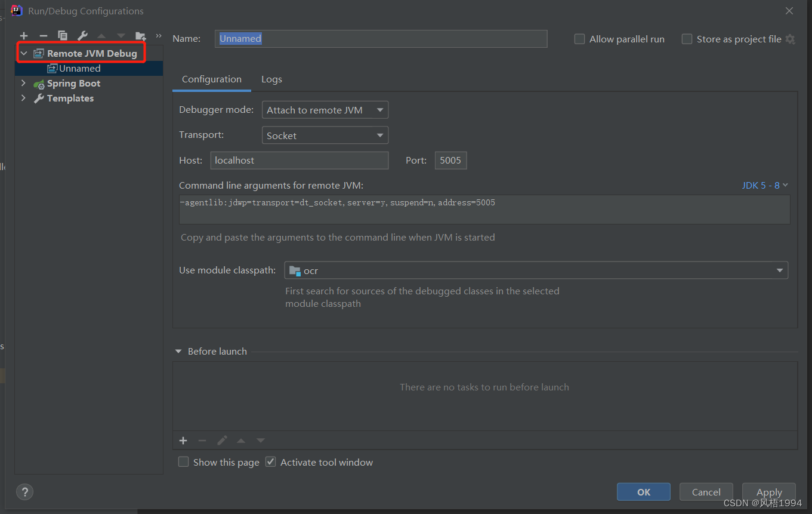
Task: Click into the Host field containing localhost
Action: coord(300,160)
